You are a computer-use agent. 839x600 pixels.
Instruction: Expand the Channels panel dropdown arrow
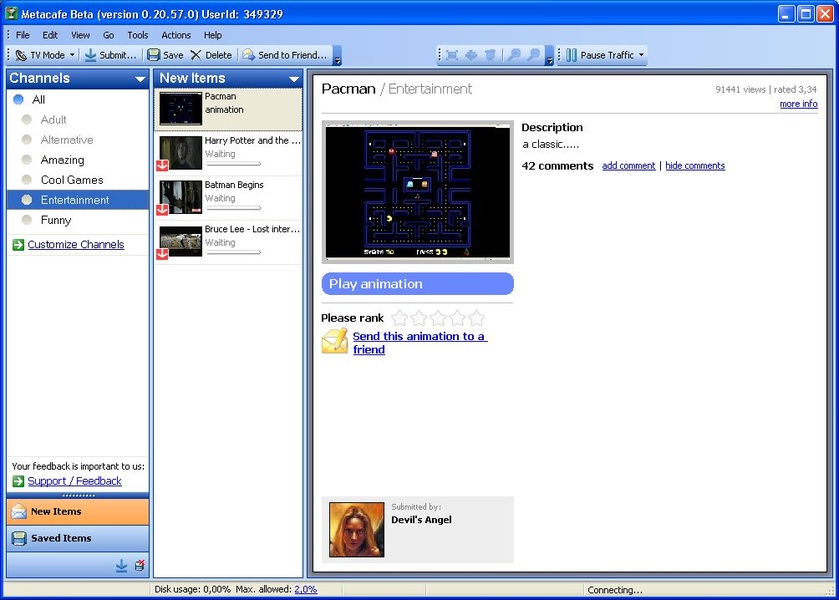[140, 79]
